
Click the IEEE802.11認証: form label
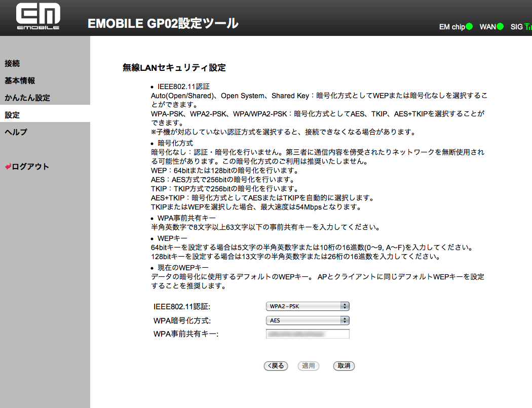click(182, 307)
